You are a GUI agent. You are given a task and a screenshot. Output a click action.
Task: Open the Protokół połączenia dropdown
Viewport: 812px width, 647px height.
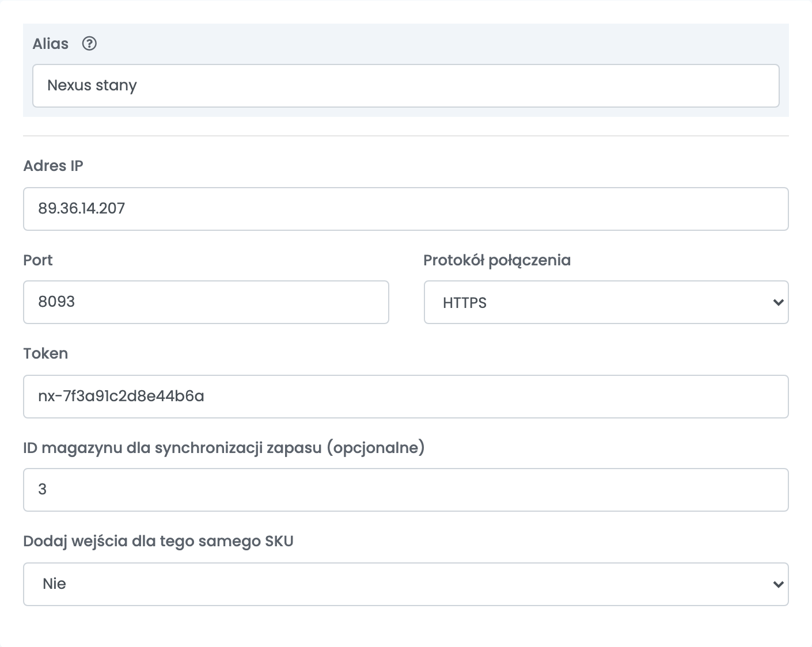[x=606, y=302]
